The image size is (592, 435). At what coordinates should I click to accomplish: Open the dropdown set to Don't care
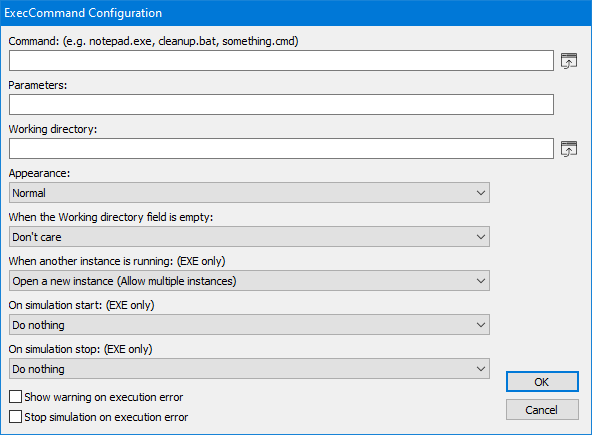click(249, 237)
